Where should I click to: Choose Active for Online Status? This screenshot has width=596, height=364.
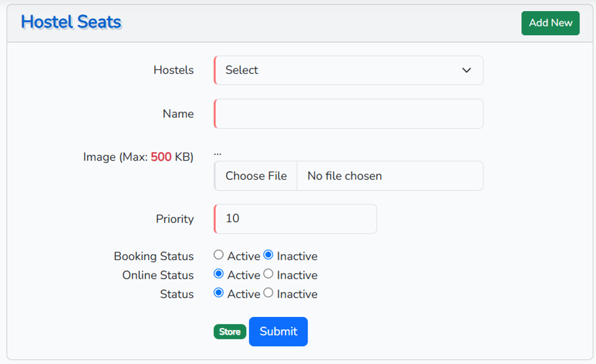point(219,274)
